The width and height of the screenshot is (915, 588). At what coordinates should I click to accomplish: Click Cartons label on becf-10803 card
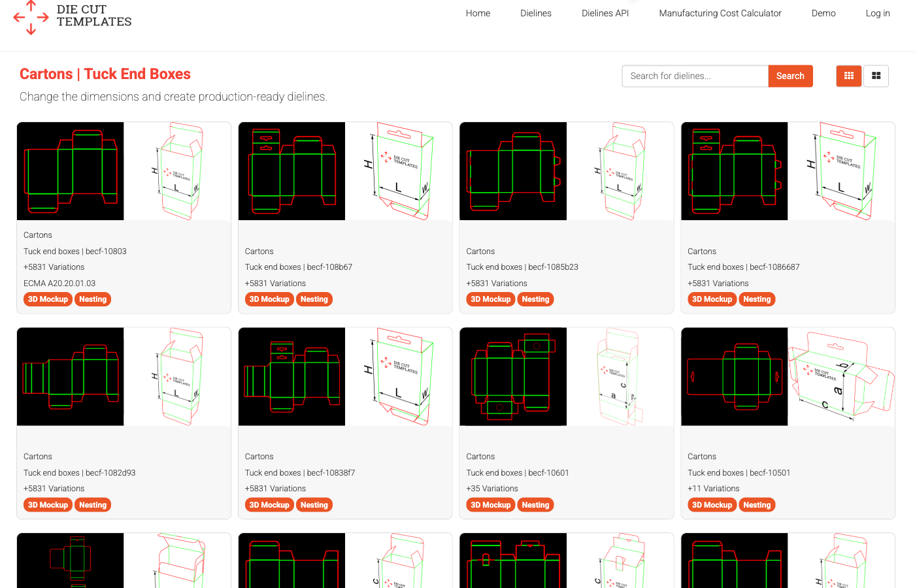[38, 235]
